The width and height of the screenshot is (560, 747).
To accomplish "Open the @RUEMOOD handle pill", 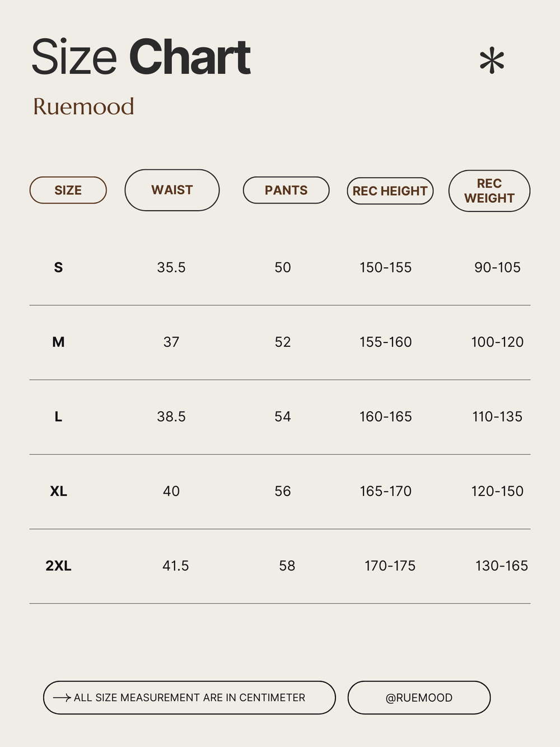I will (x=419, y=698).
